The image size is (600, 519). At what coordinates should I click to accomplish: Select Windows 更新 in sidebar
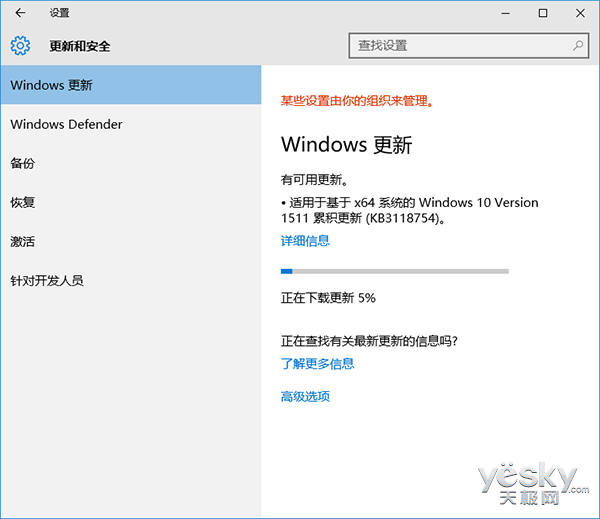(130, 85)
